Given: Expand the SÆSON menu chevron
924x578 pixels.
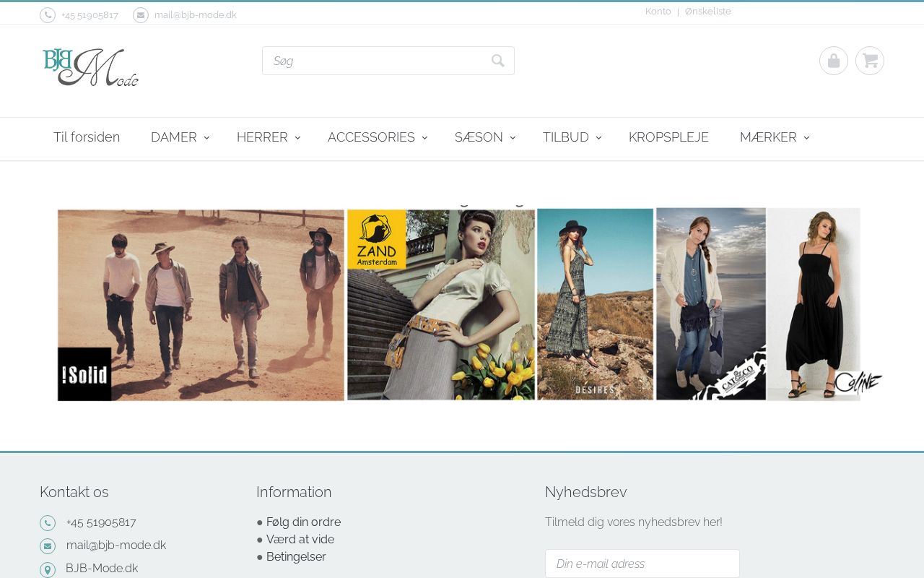Looking at the screenshot, I should (x=513, y=137).
